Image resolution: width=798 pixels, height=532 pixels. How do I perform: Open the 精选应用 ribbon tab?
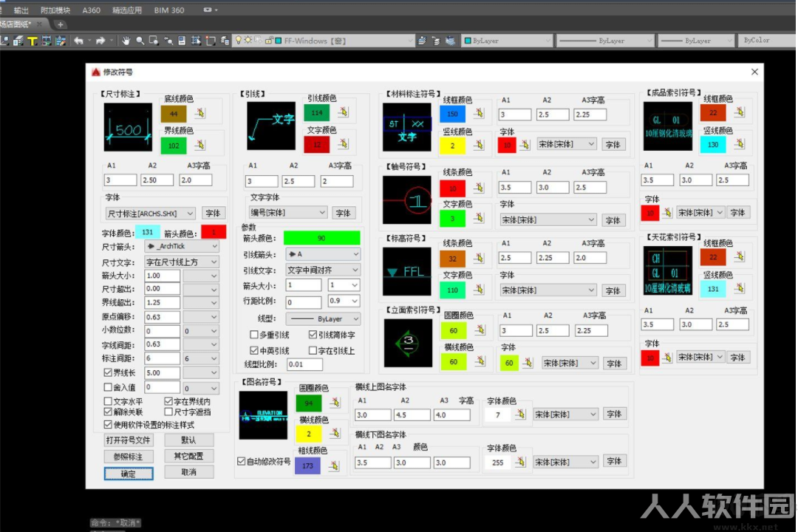(127, 10)
